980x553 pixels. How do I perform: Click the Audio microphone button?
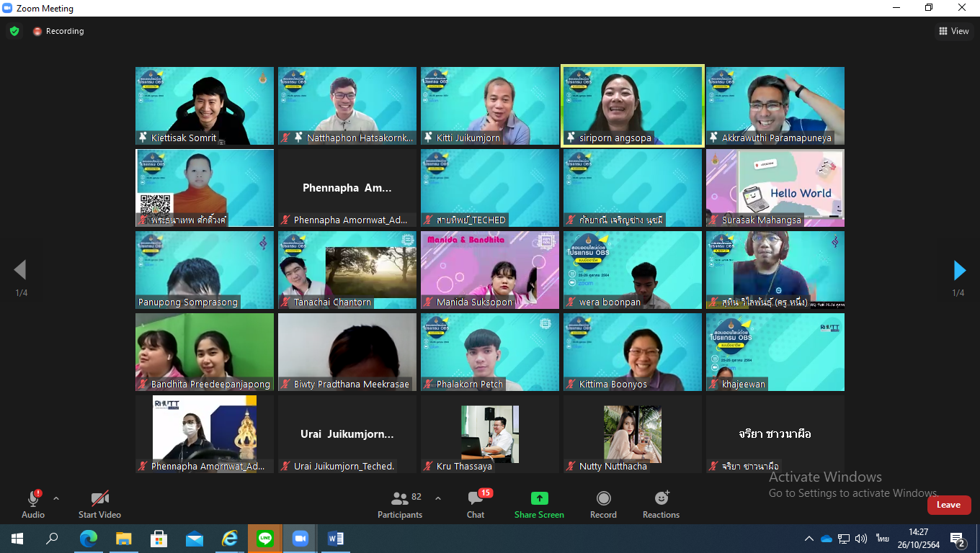(x=33, y=504)
